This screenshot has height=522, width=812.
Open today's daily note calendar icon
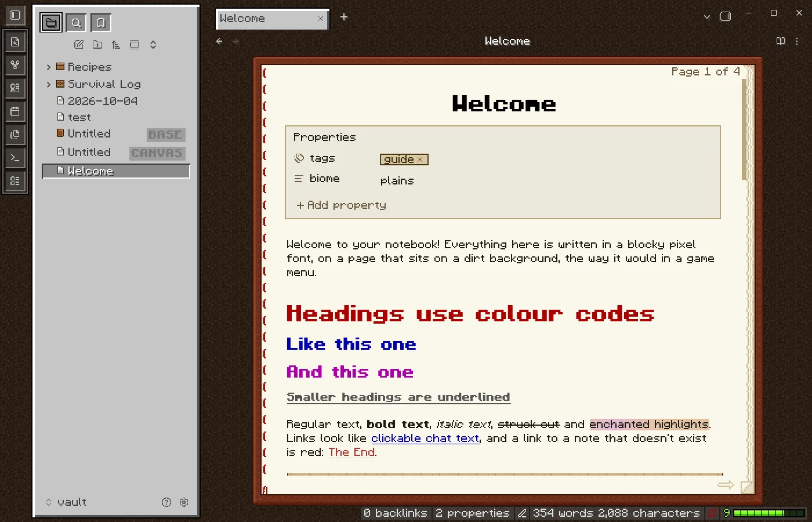tap(15, 111)
